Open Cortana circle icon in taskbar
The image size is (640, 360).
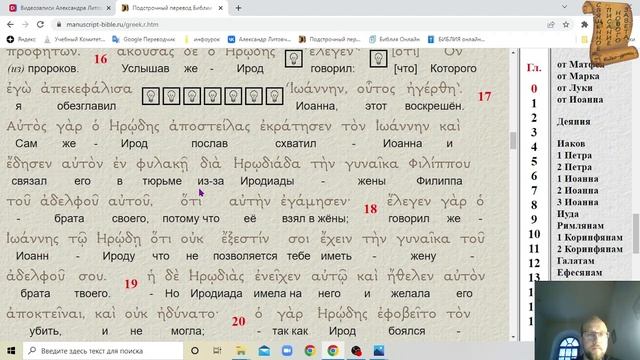(x=195, y=351)
